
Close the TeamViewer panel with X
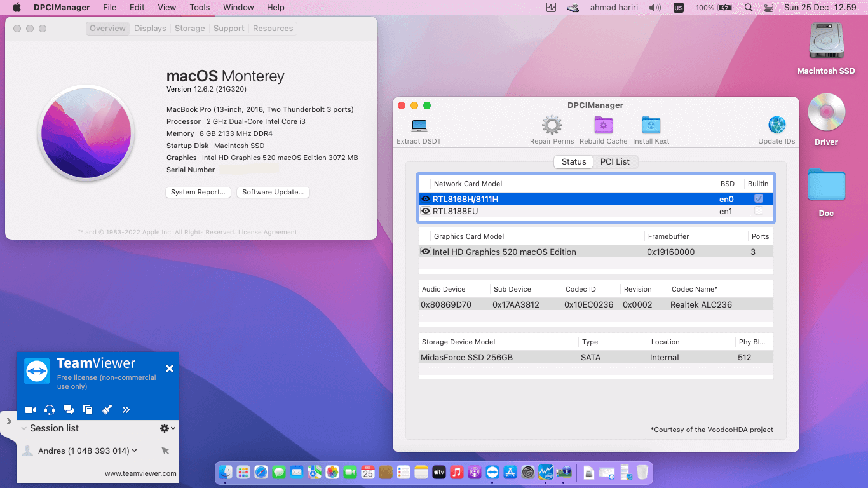coord(170,369)
